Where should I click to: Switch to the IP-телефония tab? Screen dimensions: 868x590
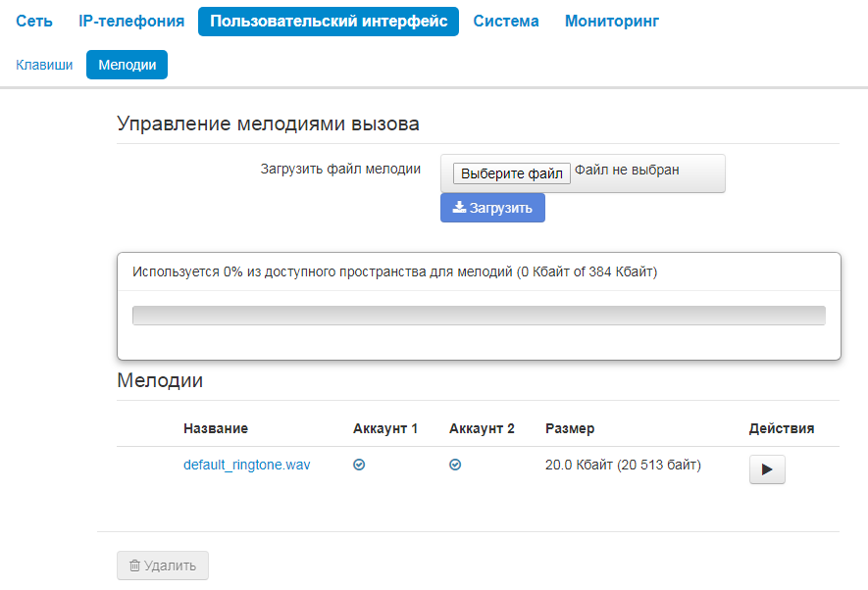click(131, 21)
